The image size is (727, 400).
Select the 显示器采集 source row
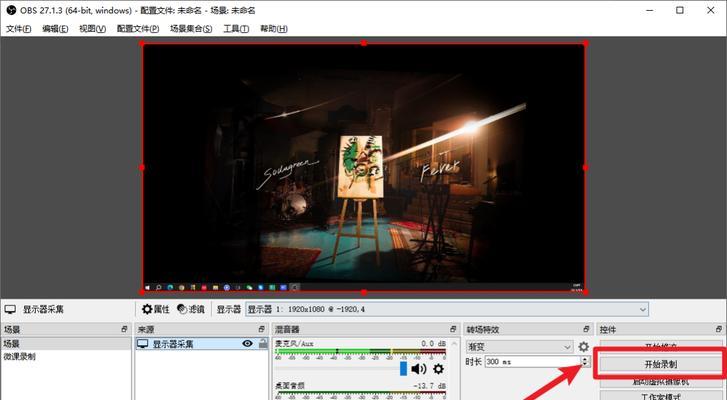click(202, 343)
